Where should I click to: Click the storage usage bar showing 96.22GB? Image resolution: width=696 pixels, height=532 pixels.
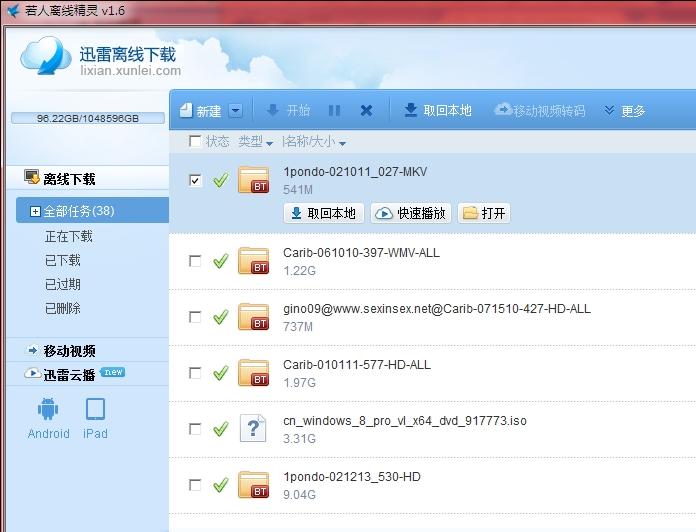point(88,118)
